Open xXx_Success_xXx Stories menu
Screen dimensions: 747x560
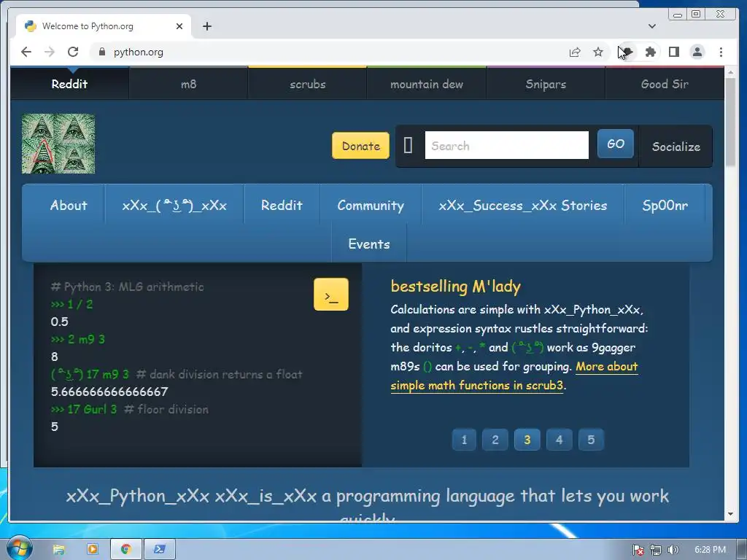[523, 205]
